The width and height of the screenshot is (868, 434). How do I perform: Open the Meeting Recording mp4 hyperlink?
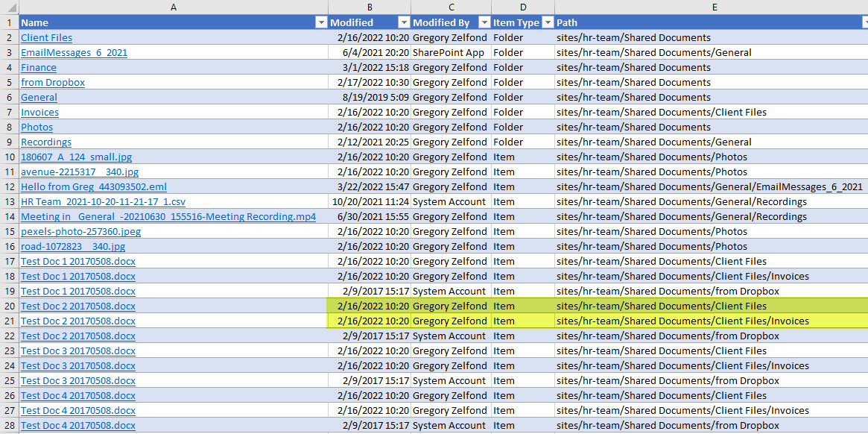pos(167,216)
